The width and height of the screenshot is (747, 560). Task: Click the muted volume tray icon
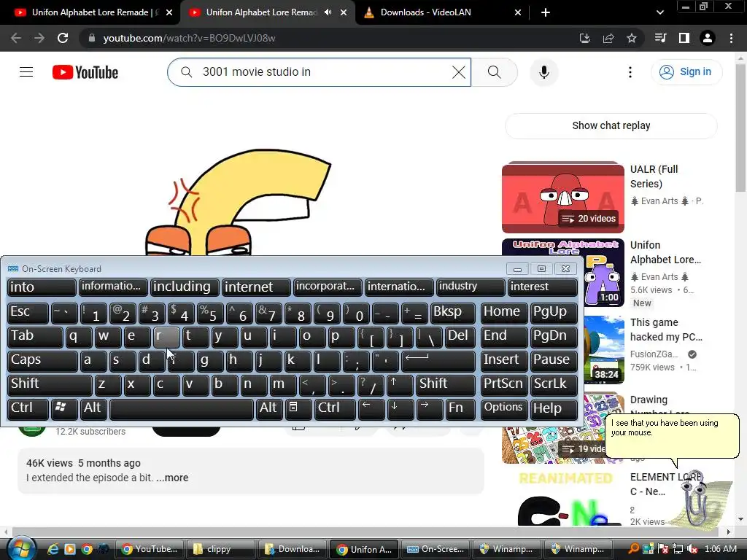693,549
